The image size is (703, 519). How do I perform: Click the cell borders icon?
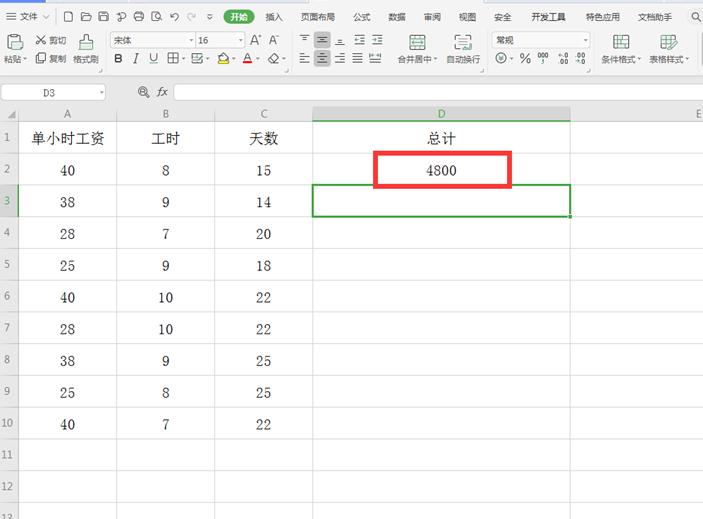(173, 58)
